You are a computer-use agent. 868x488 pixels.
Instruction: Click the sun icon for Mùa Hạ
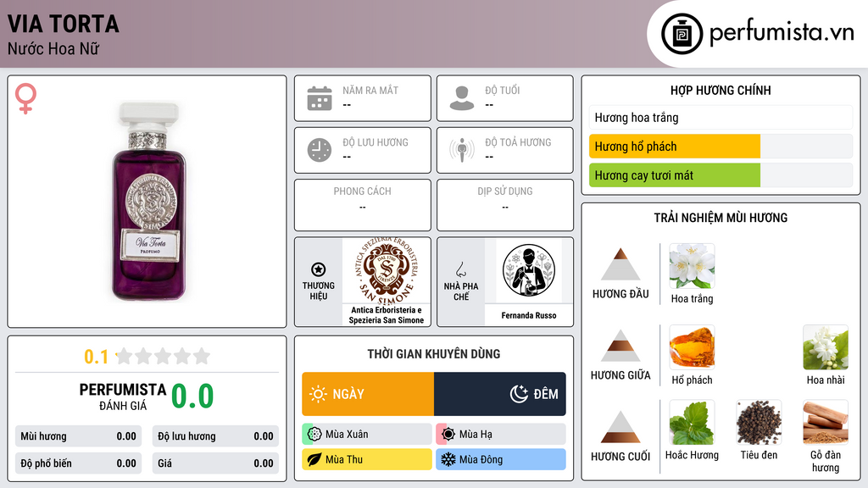click(x=448, y=435)
